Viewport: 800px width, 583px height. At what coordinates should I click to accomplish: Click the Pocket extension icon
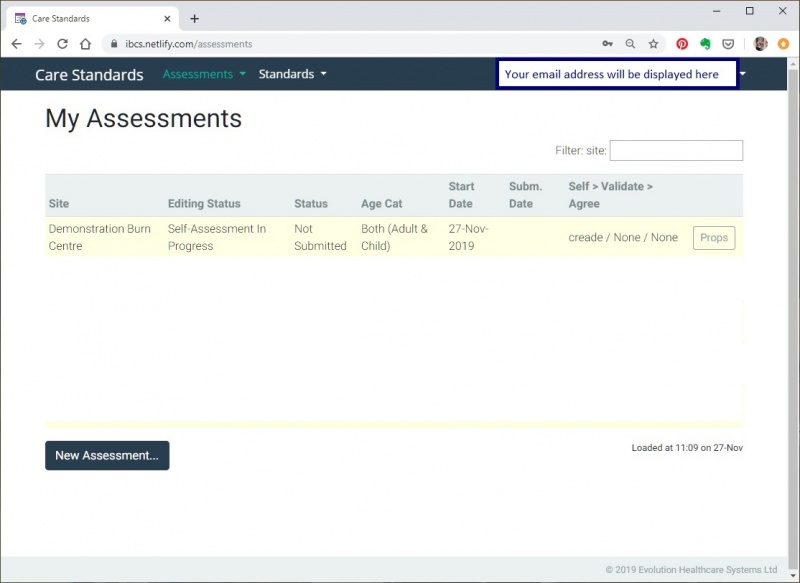tap(728, 44)
